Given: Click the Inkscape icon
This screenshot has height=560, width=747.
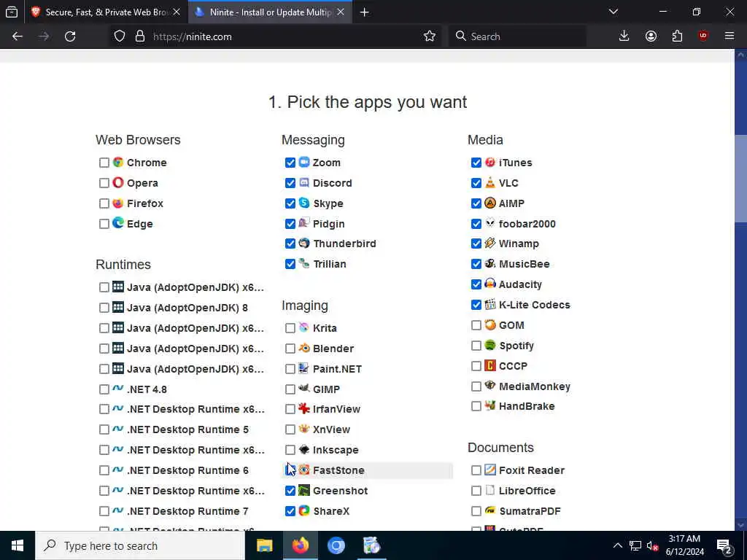Looking at the screenshot, I should (x=304, y=449).
